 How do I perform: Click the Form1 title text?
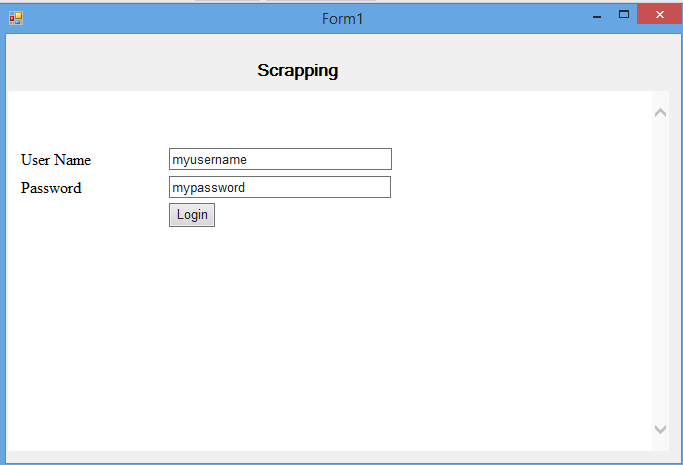coord(342,18)
